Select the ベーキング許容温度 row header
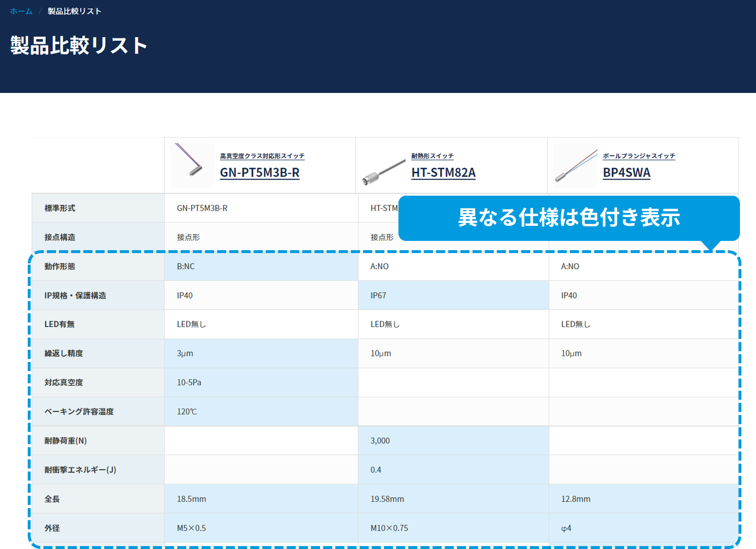Image resolution: width=756 pixels, height=549 pixels. [98, 412]
